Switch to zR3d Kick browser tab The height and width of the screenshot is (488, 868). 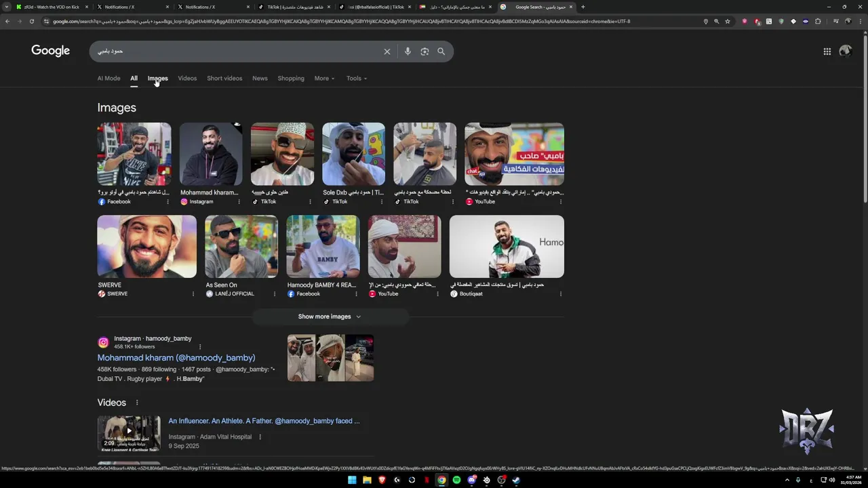click(52, 7)
